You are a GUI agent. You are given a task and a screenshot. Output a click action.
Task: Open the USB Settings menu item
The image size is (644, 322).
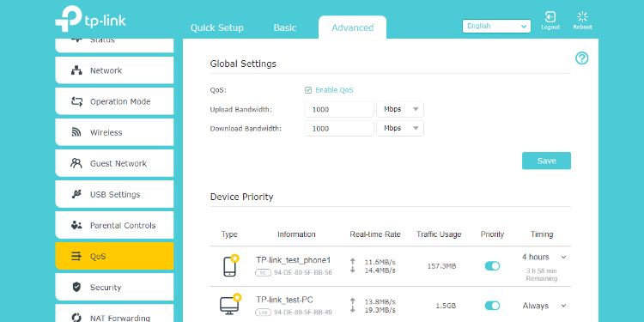(x=114, y=194)
